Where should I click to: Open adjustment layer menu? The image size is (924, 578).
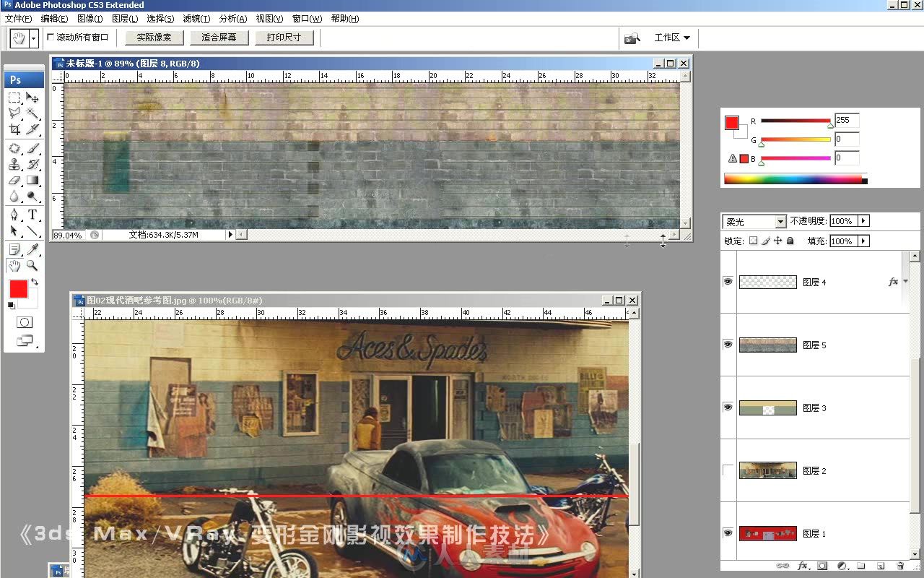click(x=841, y=566)
